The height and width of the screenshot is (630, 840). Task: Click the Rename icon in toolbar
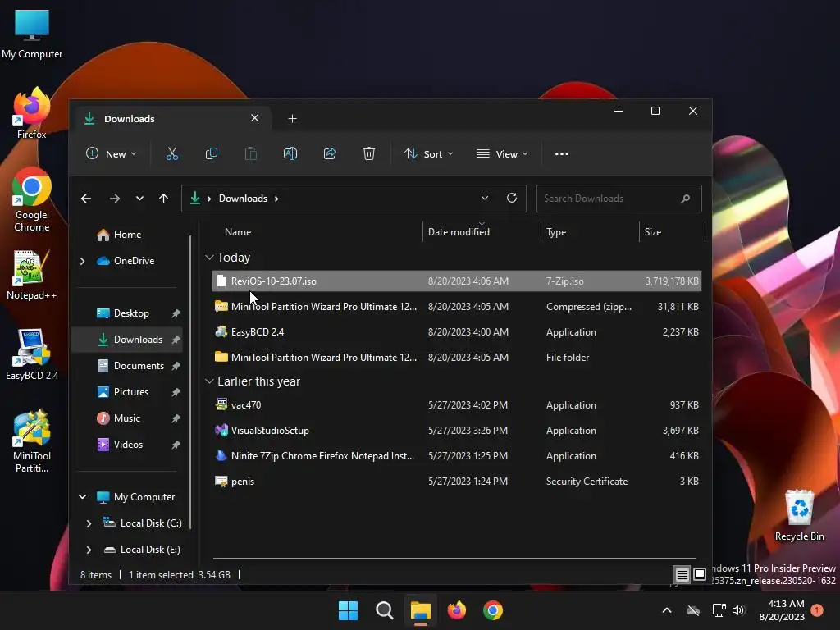[x=290, y=153]
